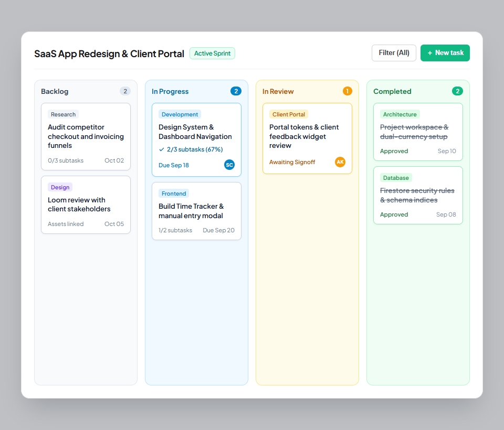The height and width of the screenshot is (430, 504).
Task: Click the Sep 08 date
Action: [446, 214]
